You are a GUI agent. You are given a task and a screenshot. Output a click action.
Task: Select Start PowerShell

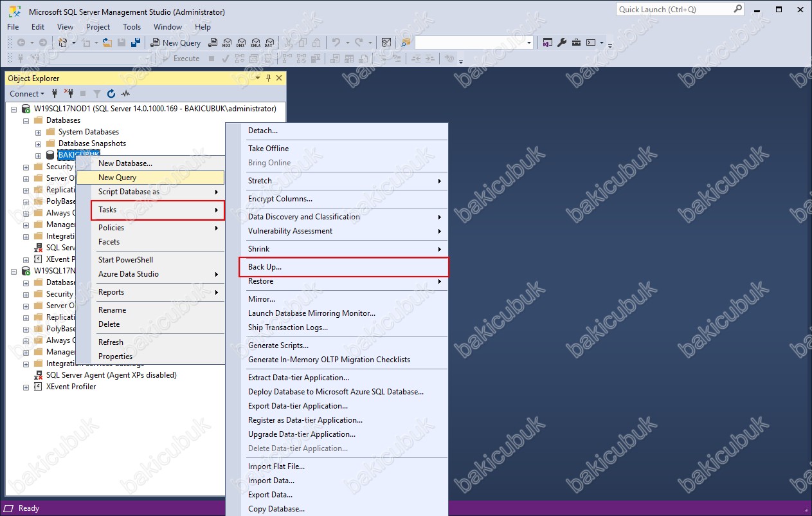[x=150, y=260]
